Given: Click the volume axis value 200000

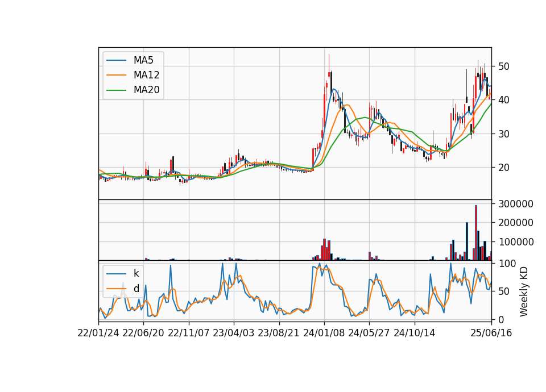Looking at the screenshot, I should click(x=516, y=223).
